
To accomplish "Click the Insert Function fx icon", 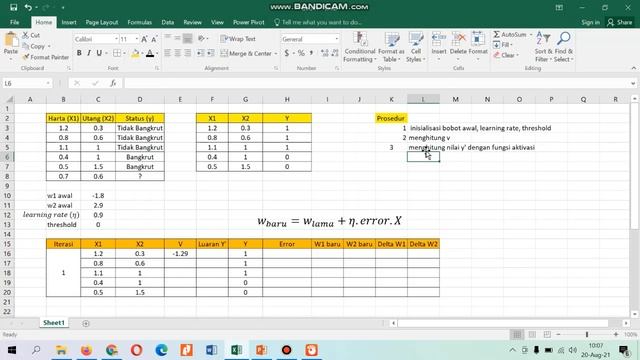I will 113,83.
